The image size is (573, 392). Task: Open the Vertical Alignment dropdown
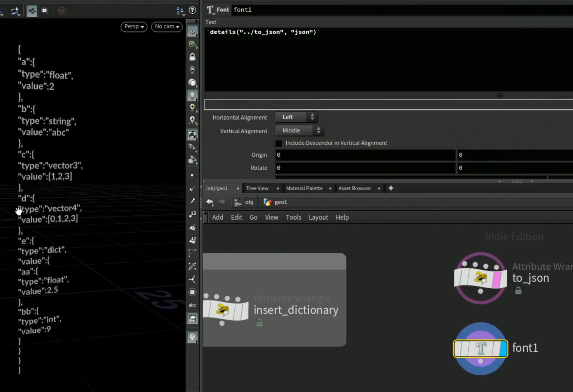(x=299, y=130)
